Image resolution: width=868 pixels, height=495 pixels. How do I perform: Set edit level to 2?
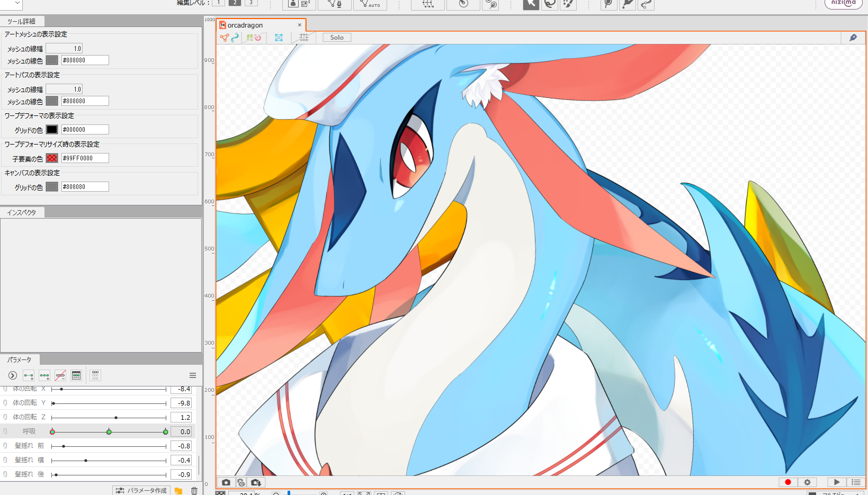[235, 3]
